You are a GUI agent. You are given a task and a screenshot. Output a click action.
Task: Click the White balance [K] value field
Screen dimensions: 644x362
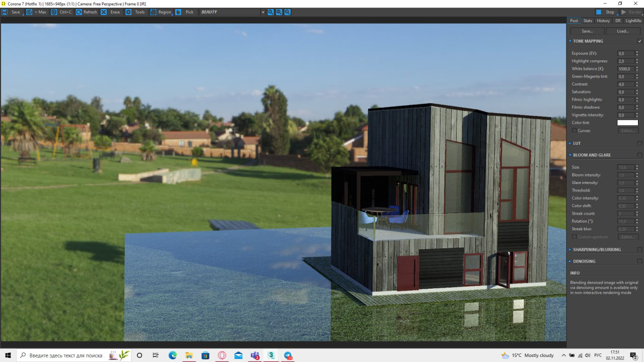click(626, 69)
